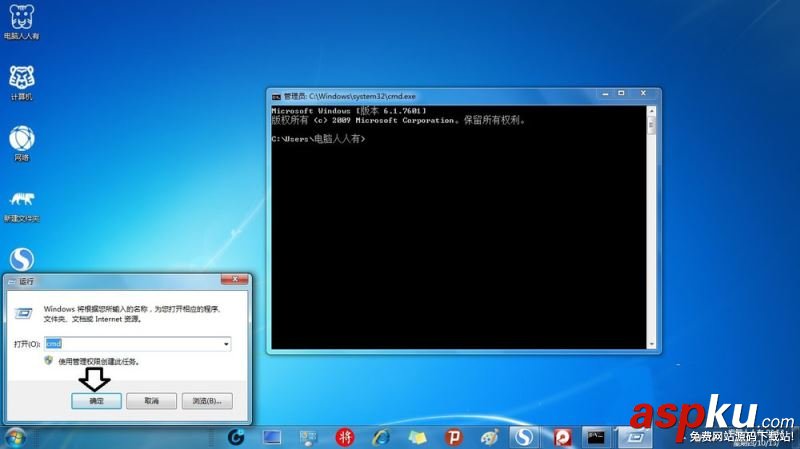The height and width of the screenshot is (449, 800).
Task: Click the 'Microsoft Windows [版本 6.1.7601]' line
Action: pyautogui.click(x=349, y=111)
